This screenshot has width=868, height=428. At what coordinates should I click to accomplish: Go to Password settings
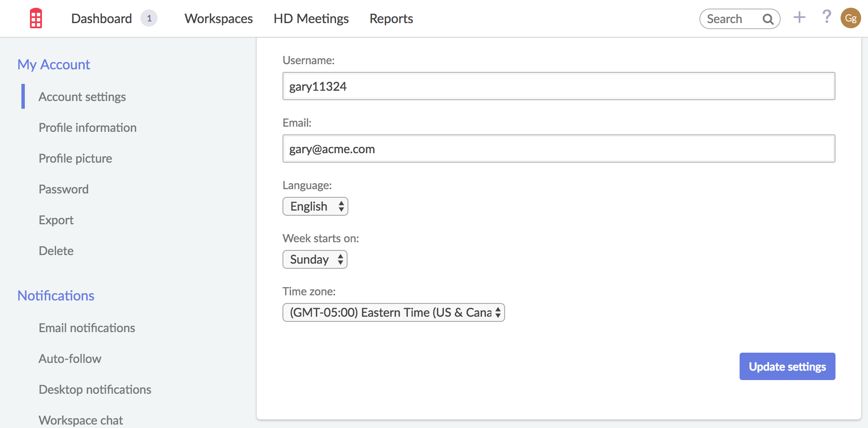(x=64, y=189)
